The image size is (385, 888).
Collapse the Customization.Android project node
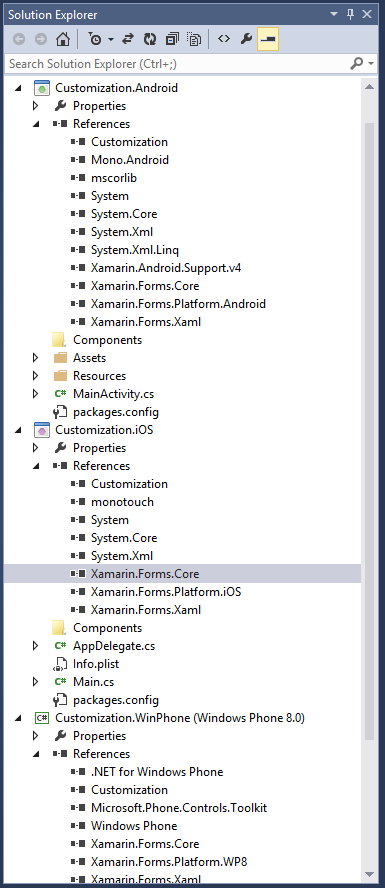[19, 88]
